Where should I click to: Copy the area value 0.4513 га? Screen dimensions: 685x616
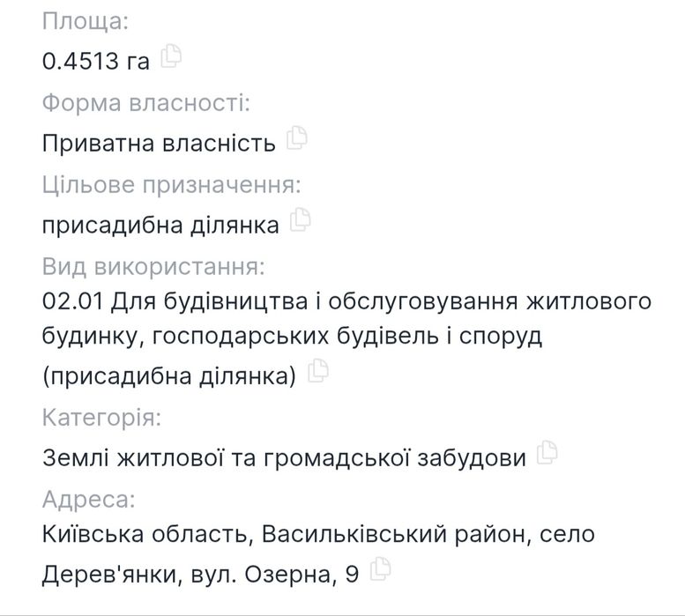coord(171,57)
